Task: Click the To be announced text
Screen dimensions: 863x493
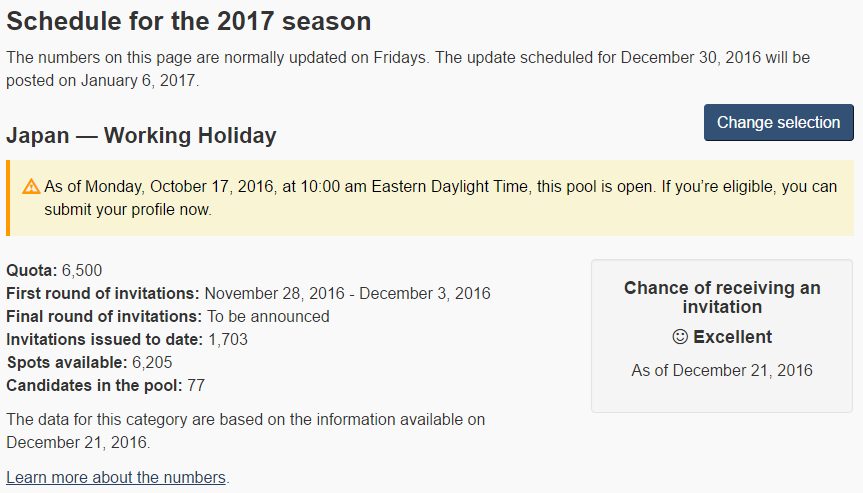Action: tap(268, 316)
